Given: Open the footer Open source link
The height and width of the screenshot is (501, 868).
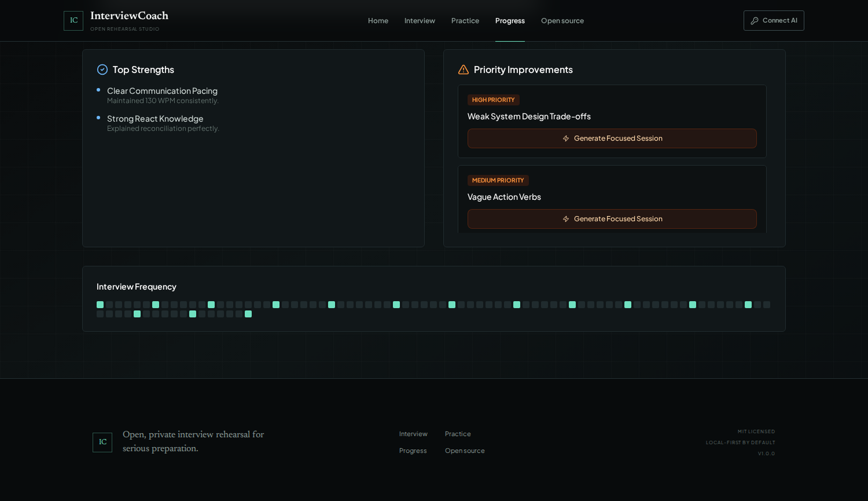Looking at the screenshot, I should pos(464,450).
